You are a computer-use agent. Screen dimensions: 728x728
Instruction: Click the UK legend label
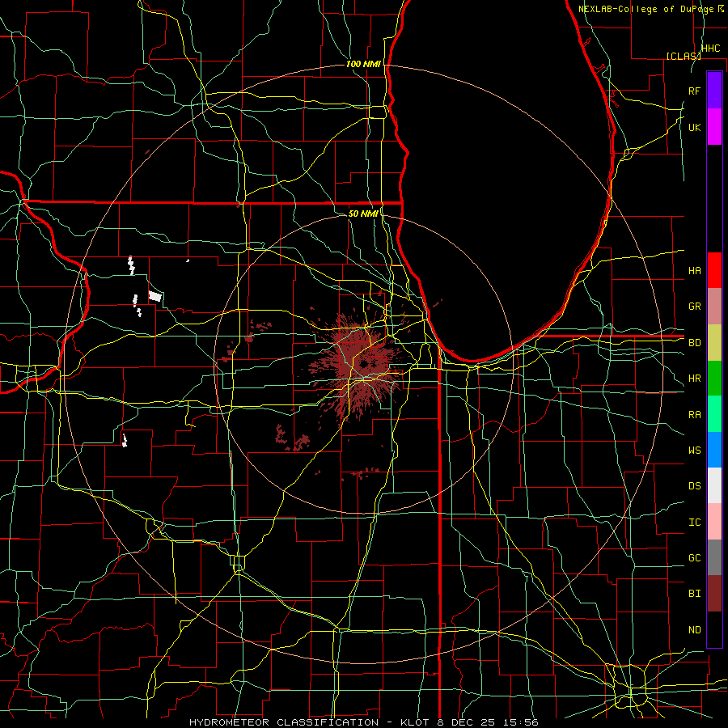pos(695,127)
